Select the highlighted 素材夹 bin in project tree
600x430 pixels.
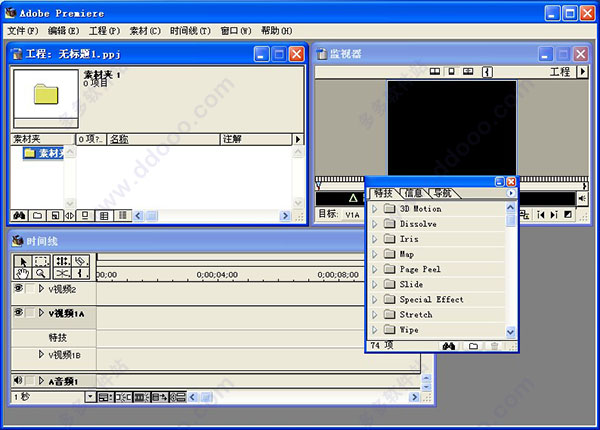click(44, 153)
